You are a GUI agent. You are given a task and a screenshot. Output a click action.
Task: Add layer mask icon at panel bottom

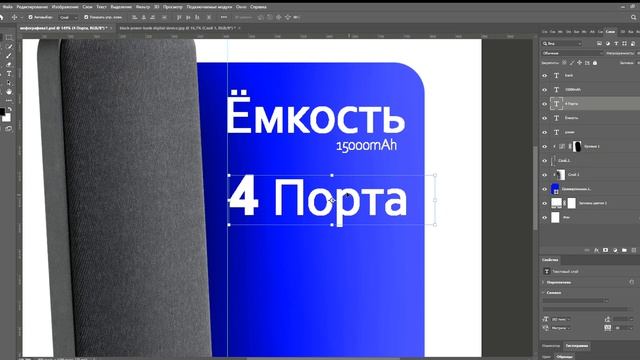pos(606,250)
